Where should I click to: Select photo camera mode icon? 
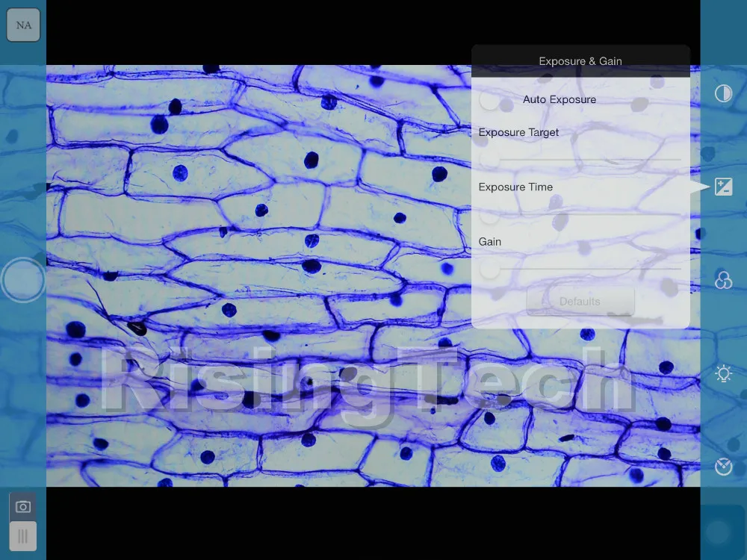coord(23,507)
